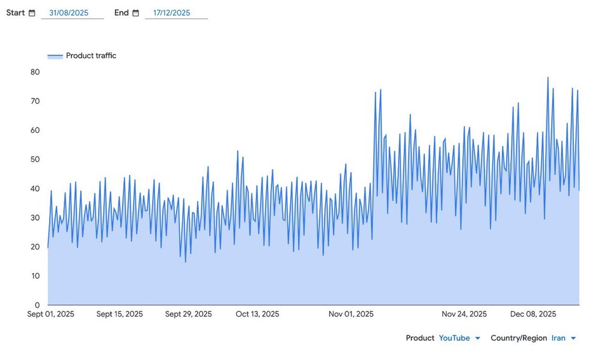Viewport: 601px width, 364px height.
Task: Click the Sept 15, 2025 axis label
Action: pyautogui.click(x=120, y=314)
